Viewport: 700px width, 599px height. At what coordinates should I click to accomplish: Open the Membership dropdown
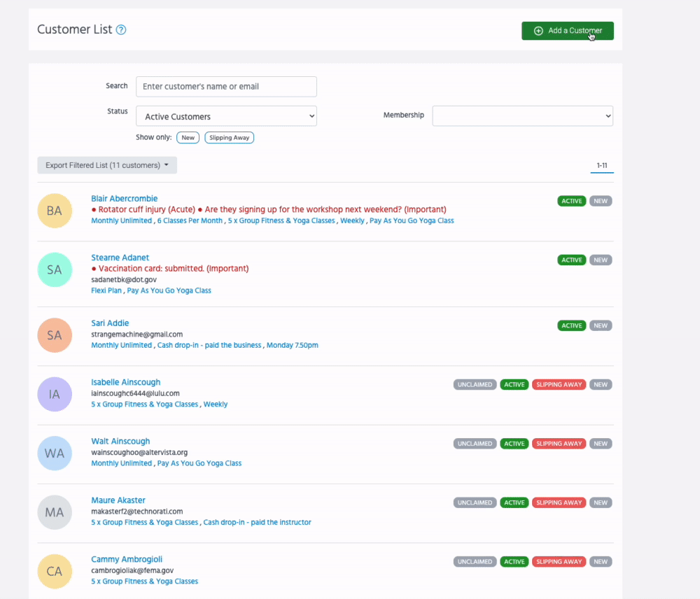coord(522,116)
